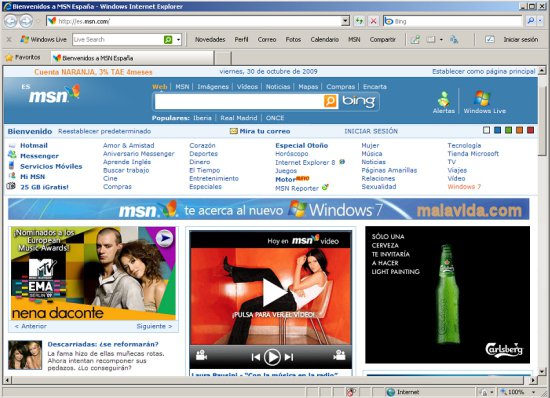Stop loading with the red X icon
The width and height of the screenshot is (550, 398).
tap(373, 21)
